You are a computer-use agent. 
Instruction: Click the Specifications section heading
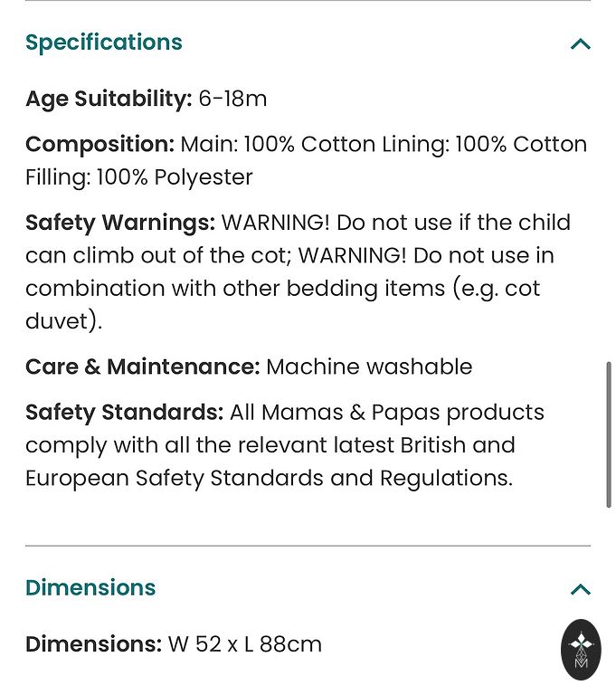point(104,43)
